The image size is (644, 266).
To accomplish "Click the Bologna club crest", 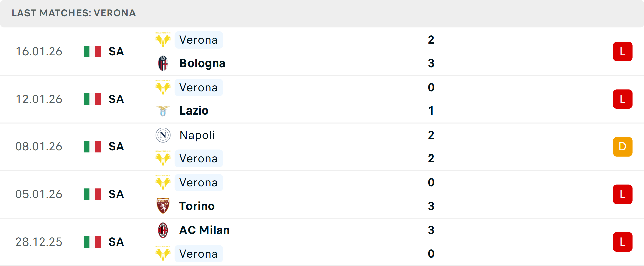I will 163,63.
